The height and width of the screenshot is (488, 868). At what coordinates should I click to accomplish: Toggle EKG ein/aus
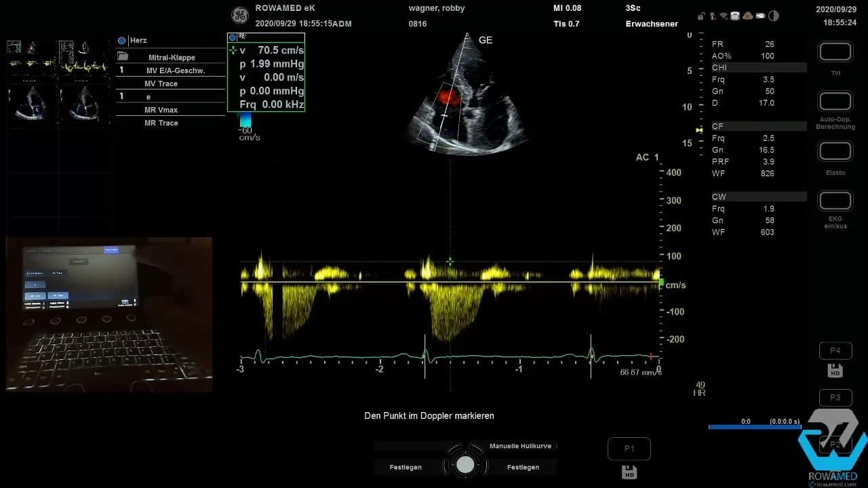pos(835,200)
